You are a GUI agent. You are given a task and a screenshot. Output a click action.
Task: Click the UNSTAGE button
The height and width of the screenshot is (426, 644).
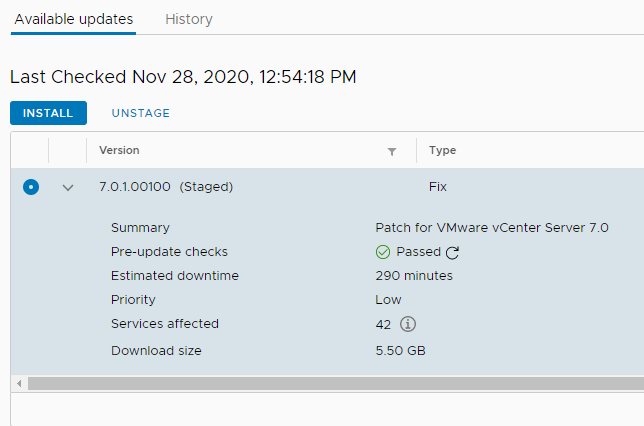pos(140,113)
